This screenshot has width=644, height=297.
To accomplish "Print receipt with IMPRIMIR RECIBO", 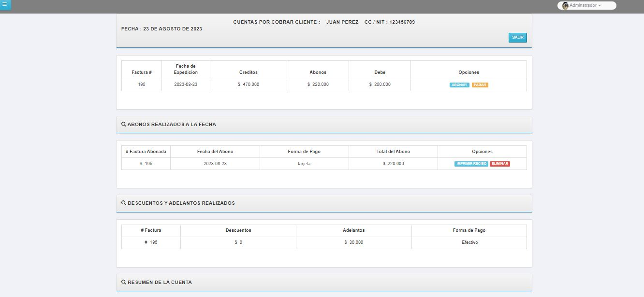I will [471, 164].
